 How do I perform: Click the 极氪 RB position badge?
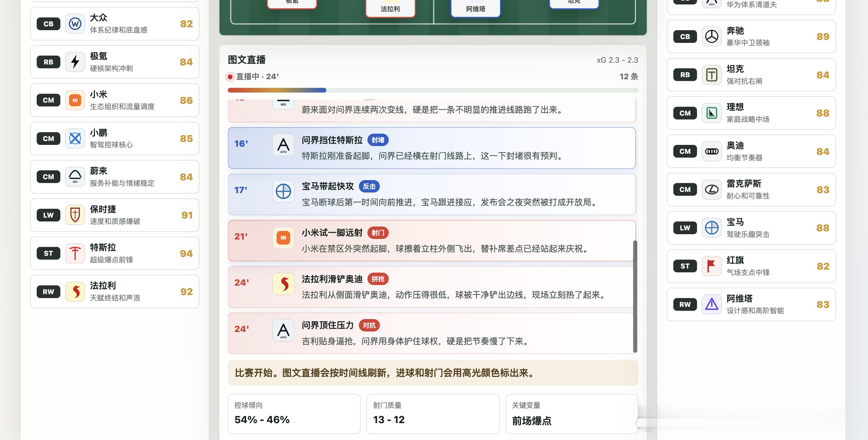[x=48, y=62]
